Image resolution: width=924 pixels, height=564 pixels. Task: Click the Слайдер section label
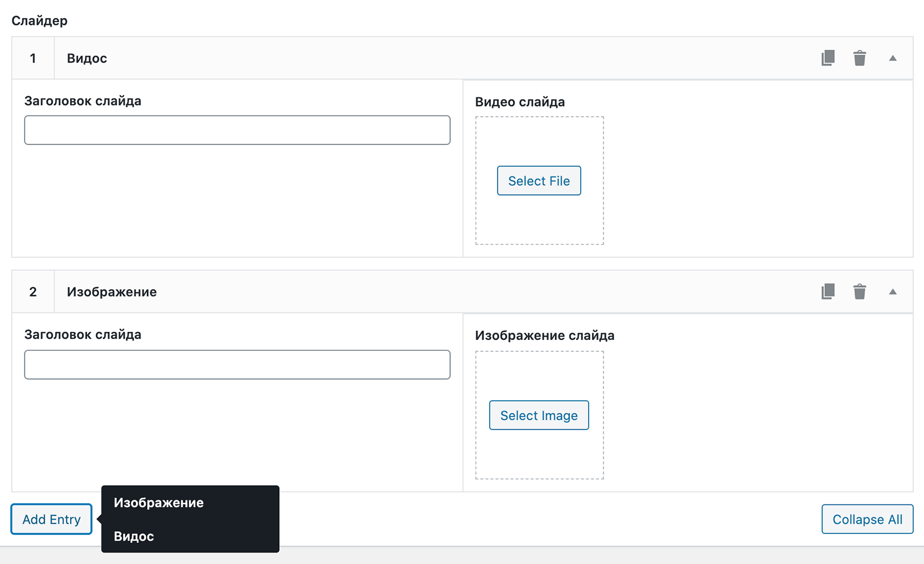pos(39,21)
